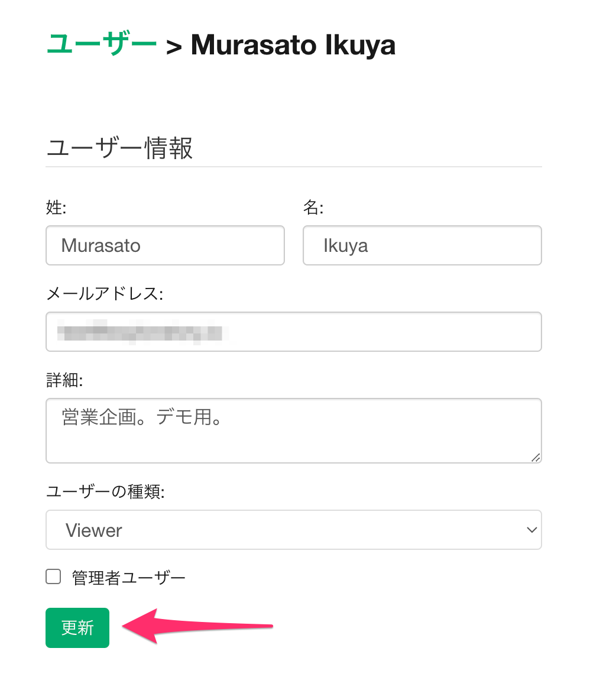Click the 姓: field label

(x=56, y=207)
